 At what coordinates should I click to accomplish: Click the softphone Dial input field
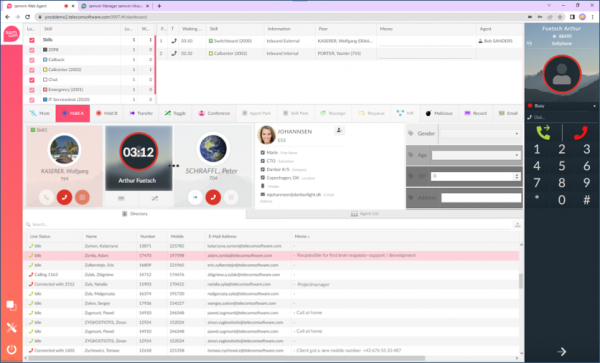562,117
